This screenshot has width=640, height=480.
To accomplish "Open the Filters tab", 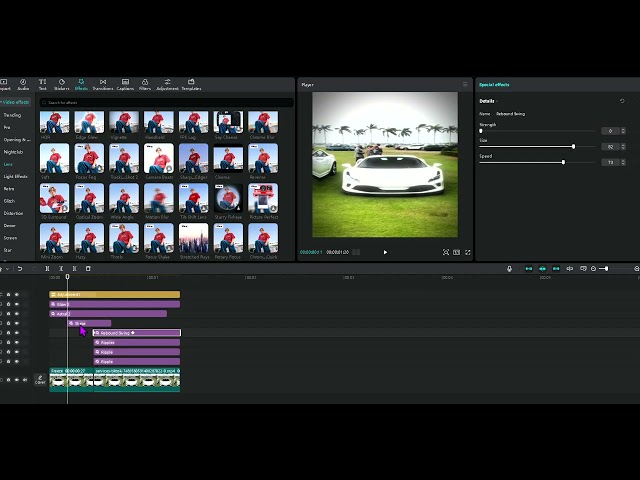I will (145, 84).
